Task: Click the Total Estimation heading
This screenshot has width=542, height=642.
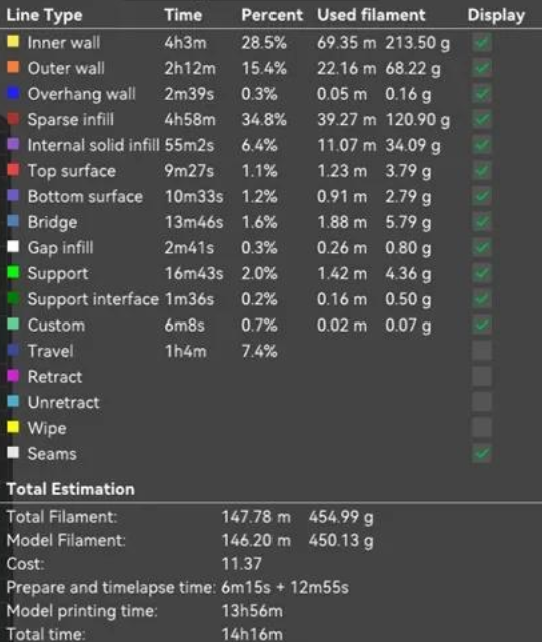Action: pos(70,489)
